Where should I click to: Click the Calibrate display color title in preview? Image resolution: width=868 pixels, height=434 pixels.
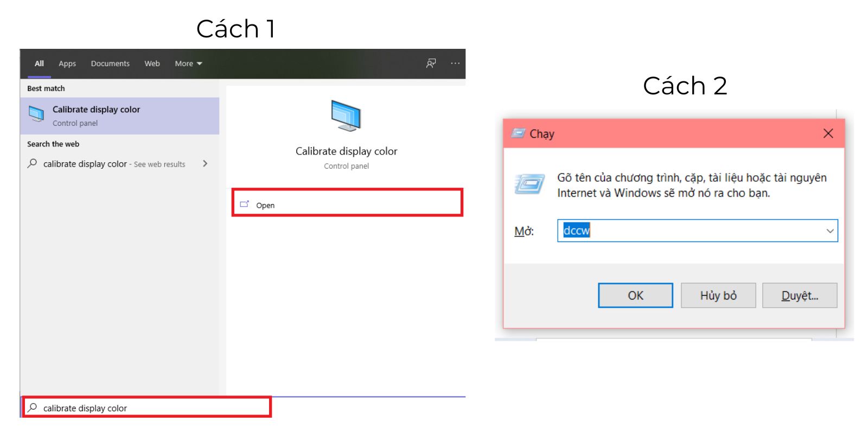pos(346,151)
